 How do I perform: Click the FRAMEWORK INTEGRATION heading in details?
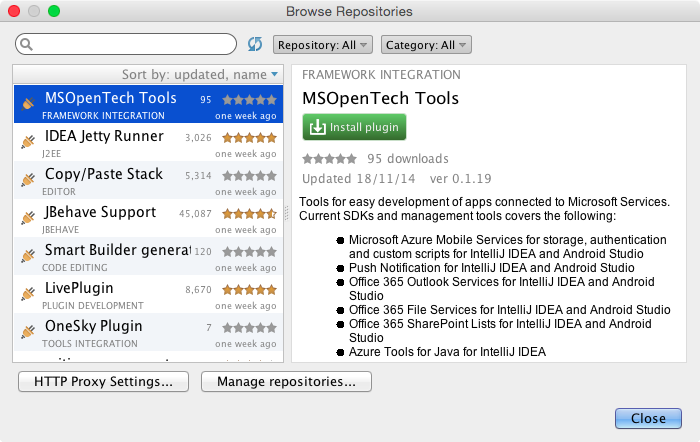(381, 75)
